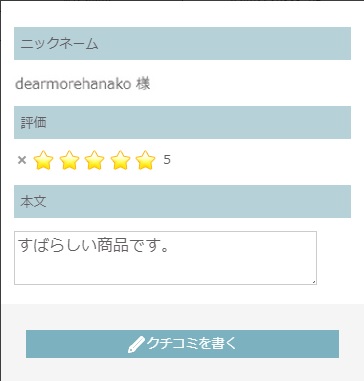Set rating to one star
The height and width of the screenshot is (381, 364).
[44, 160]
